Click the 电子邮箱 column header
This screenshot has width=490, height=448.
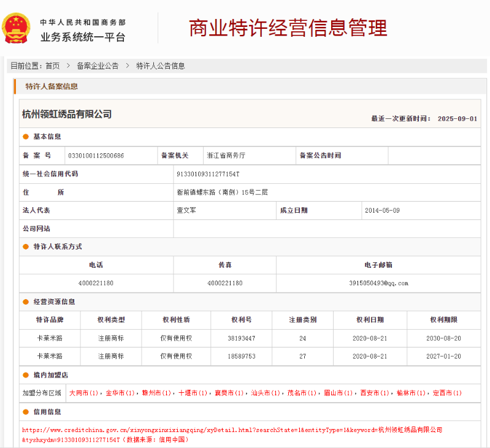pos(378,265)
